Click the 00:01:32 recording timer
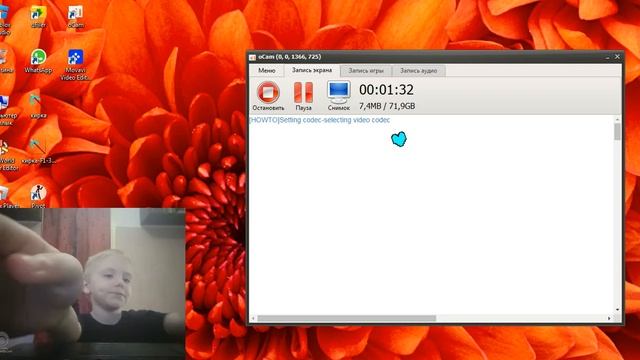This screenshot has width=640, height=360. (386, 90)
